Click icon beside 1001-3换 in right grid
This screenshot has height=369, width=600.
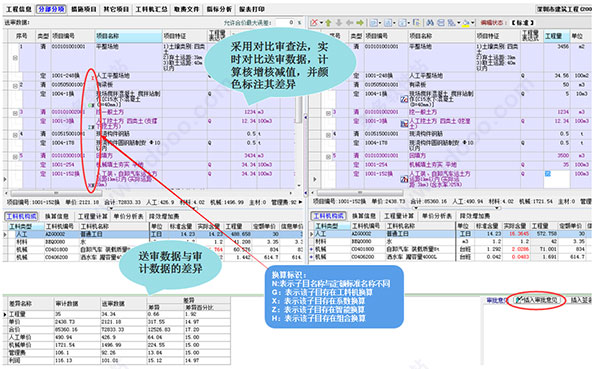[x=404, y=124]
